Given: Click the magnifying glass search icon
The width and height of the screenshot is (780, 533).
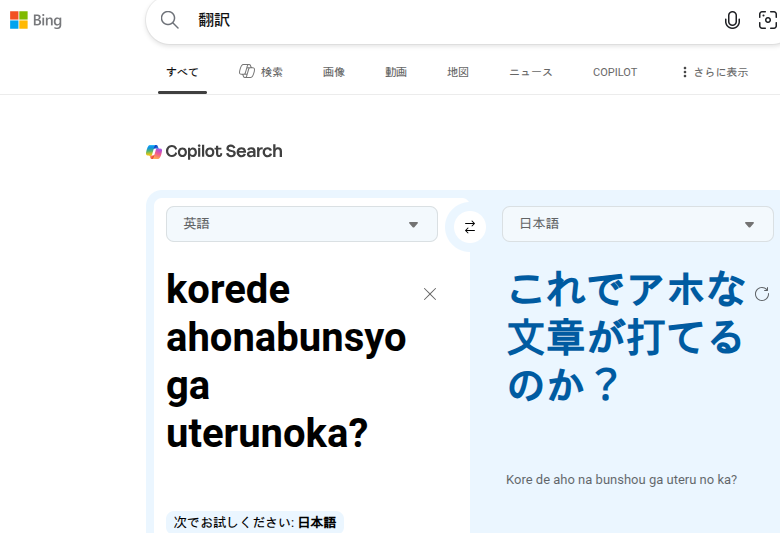Looking at the screenshot, I should tap(170, 20).
